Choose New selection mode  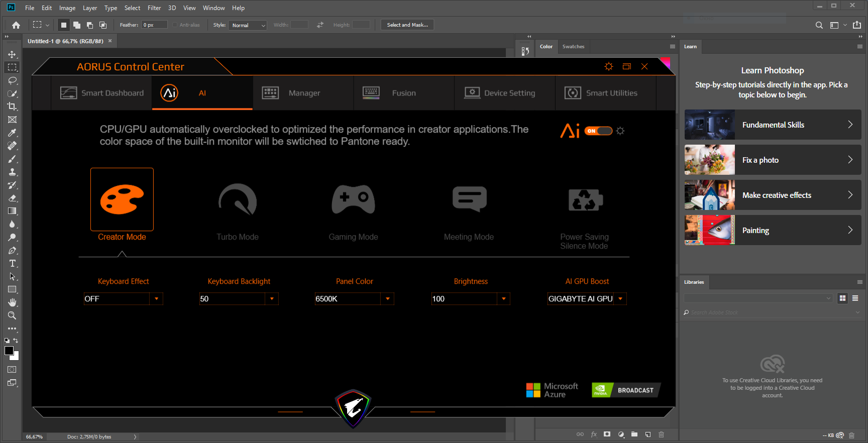[x=64, y=25]
